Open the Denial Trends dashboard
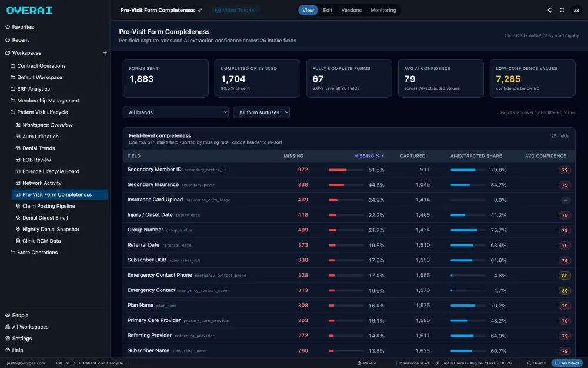588x368 pixels. [35, 148]
